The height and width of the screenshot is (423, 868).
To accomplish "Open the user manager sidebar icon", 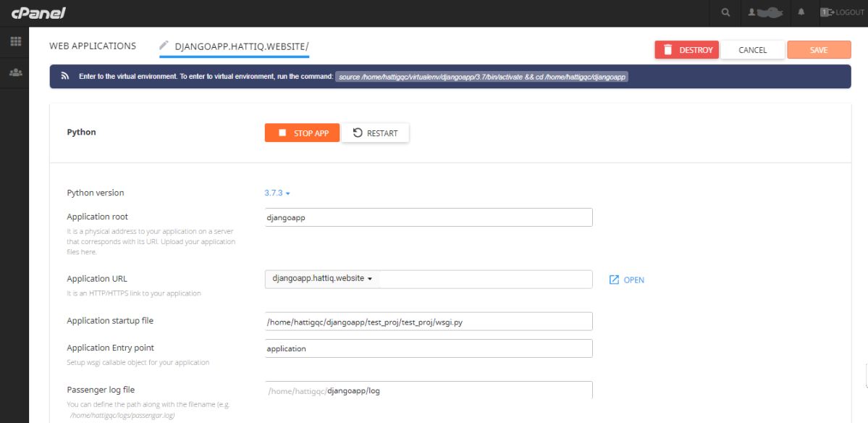I will coord(15,72).
